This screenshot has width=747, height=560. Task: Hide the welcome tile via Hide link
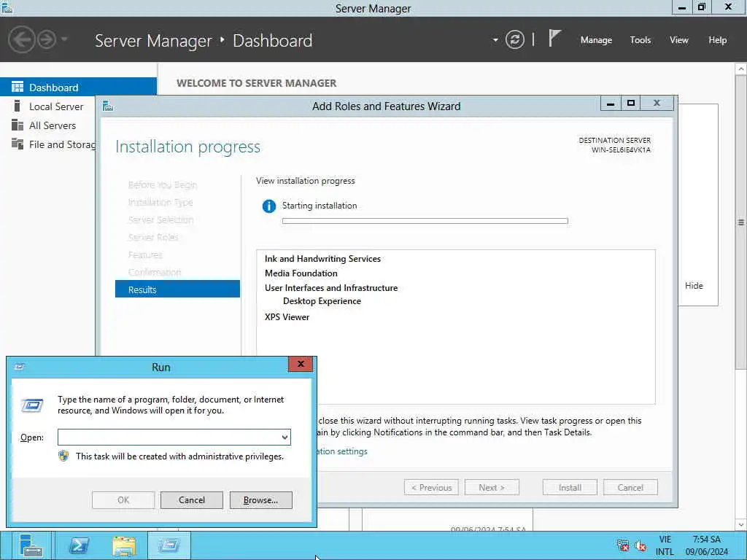pyautogui.click(x=694, y=285)
